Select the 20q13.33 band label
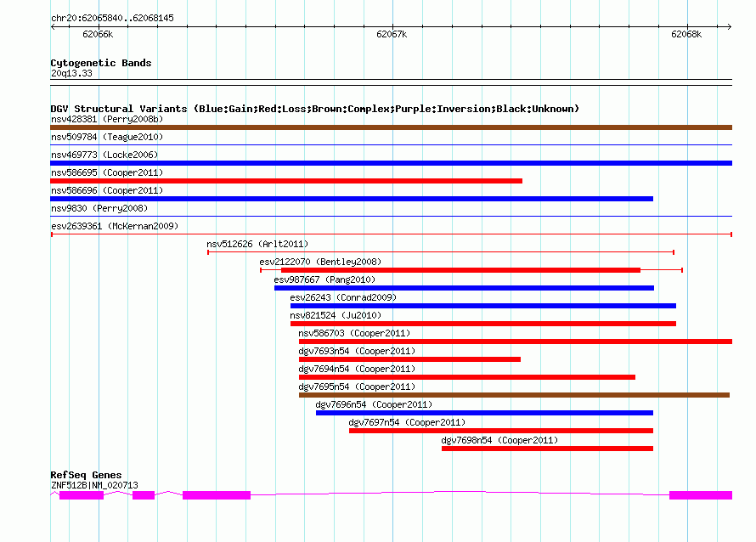The image size is (756, 542). 71,73
